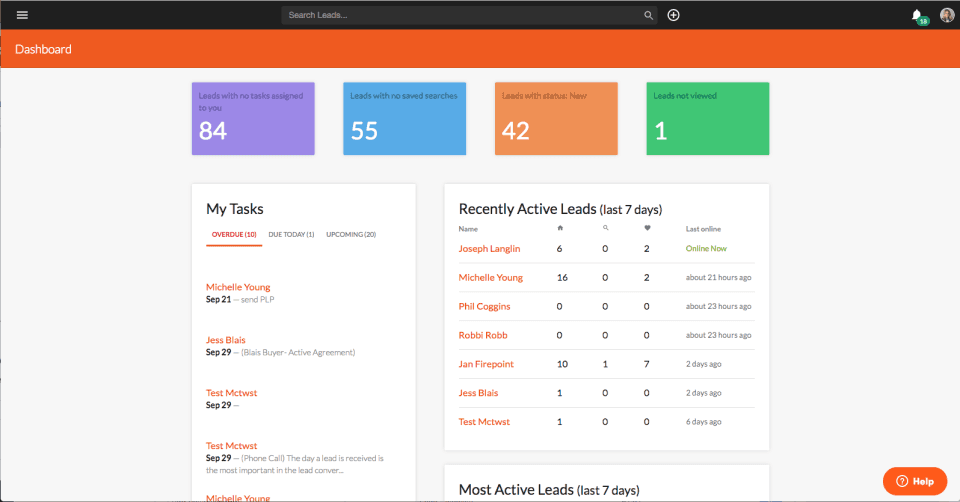Switch to the Overdue tasks tab
The width and height of the screenshot is (960, 502).
[x=233, y=234]
